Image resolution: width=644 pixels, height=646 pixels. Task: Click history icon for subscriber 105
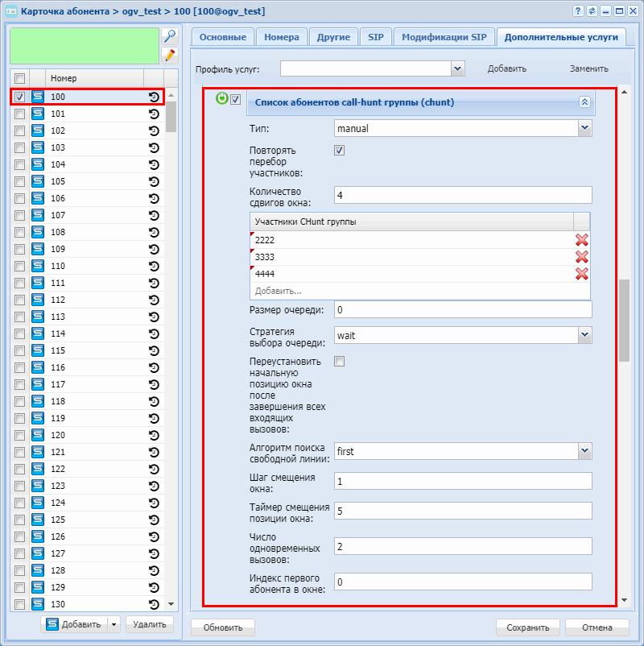click(154, 181)
